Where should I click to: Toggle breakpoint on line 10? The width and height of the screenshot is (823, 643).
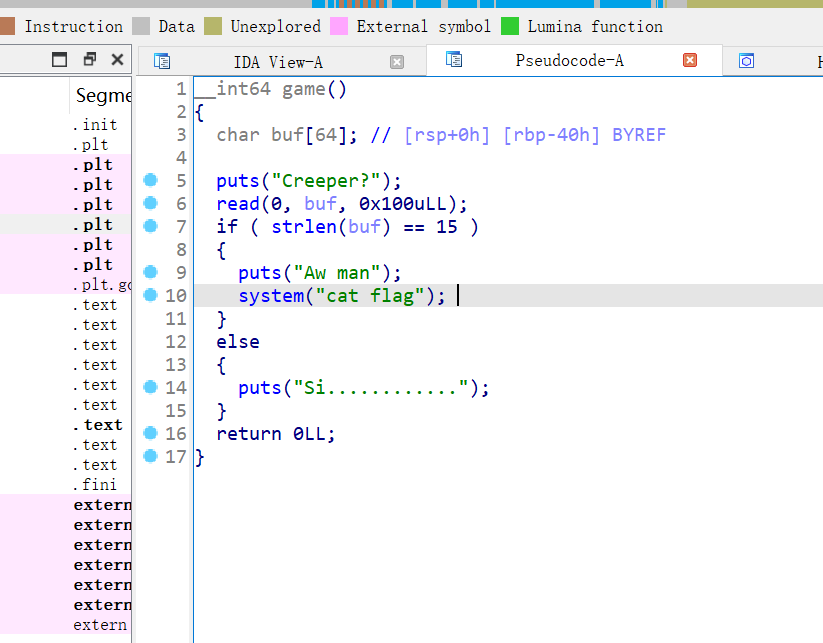(x=151, y=295)
